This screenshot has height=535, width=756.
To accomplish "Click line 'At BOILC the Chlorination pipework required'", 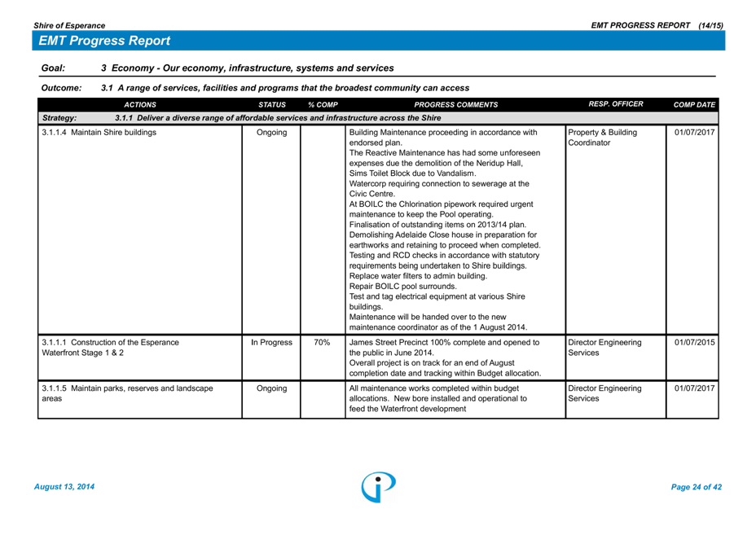I will point(442,204).
